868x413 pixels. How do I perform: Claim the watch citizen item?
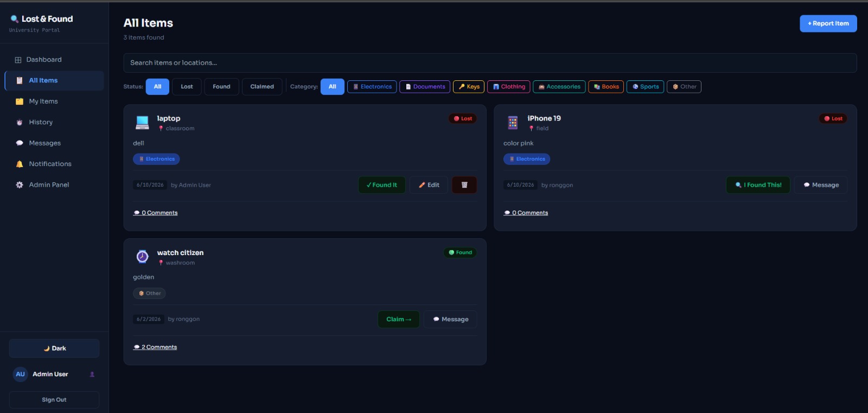(x=399, y=319)
